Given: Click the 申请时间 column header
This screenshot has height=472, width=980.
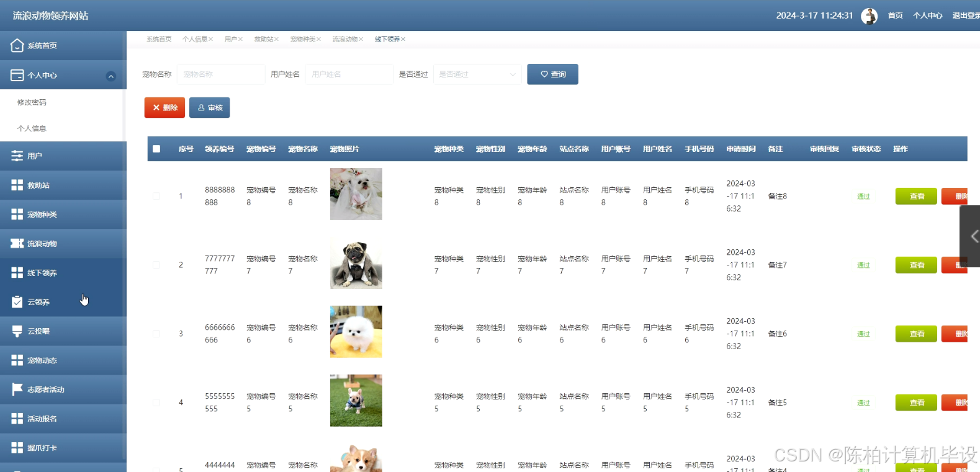Looking at the screenshot, I should [x=741, y=149].
